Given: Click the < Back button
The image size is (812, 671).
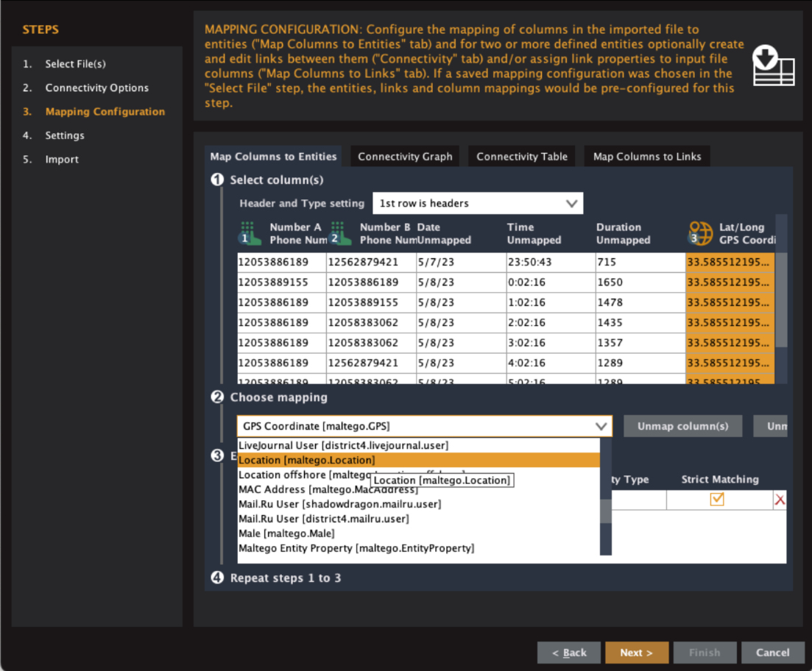Looking at the screenshot, I should 569,653.
